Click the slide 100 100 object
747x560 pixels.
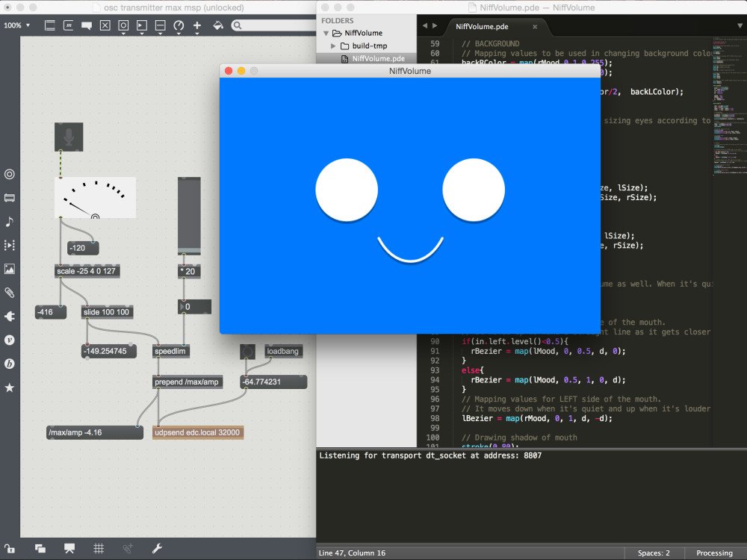coord(107,312)
